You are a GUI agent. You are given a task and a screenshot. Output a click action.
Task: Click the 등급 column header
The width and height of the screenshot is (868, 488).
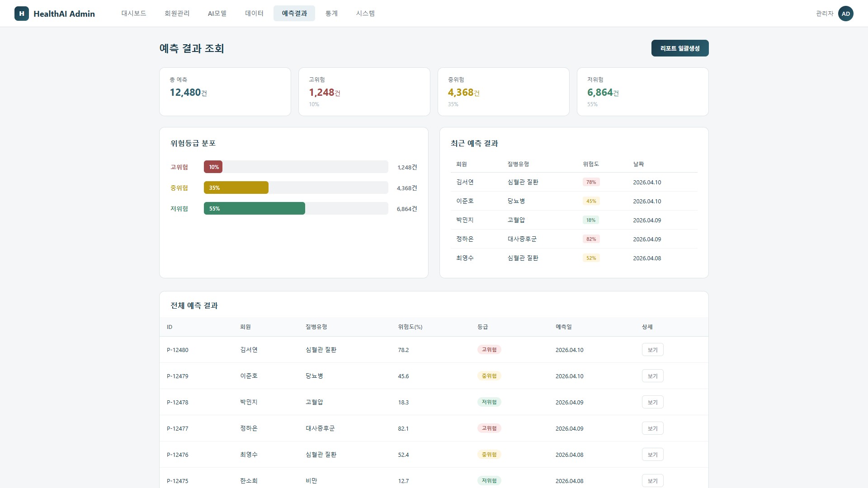click(x=482, y=327)
